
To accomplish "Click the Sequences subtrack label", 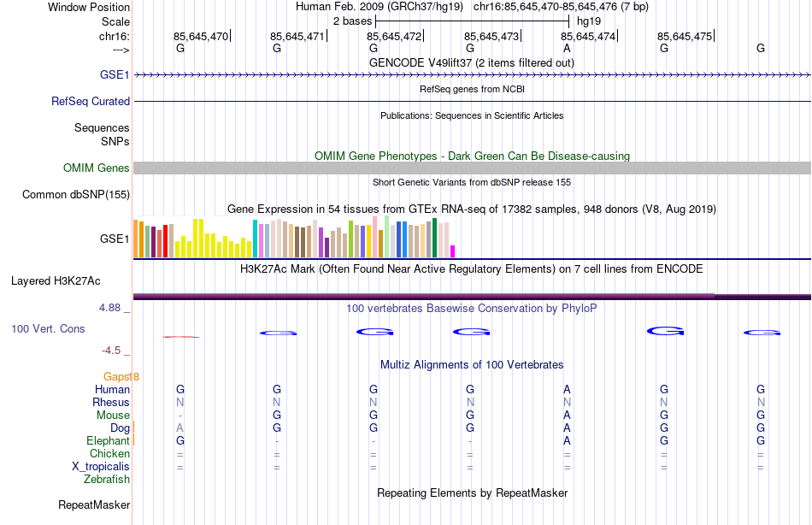I will click(x=102, y=127).
